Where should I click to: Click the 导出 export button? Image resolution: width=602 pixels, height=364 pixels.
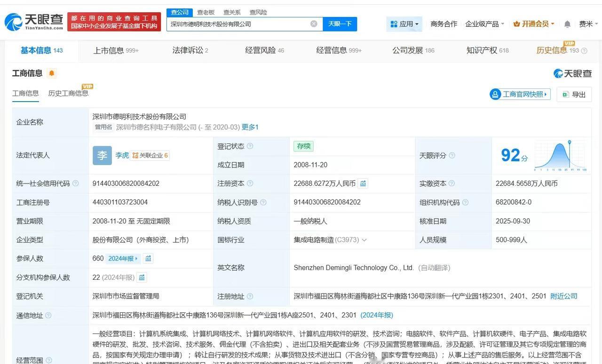coord(574,94)
